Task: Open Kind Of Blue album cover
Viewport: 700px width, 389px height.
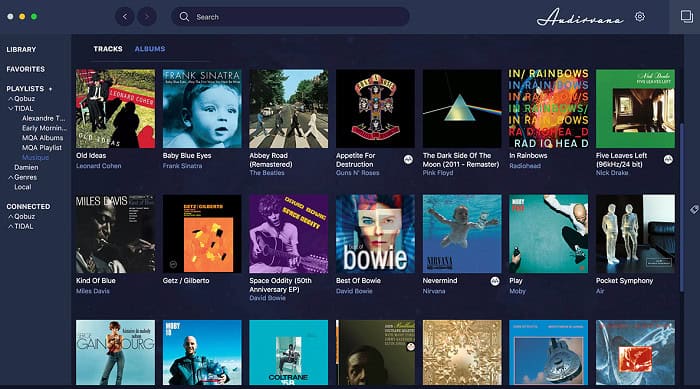Action: click(x=115, y=234)
